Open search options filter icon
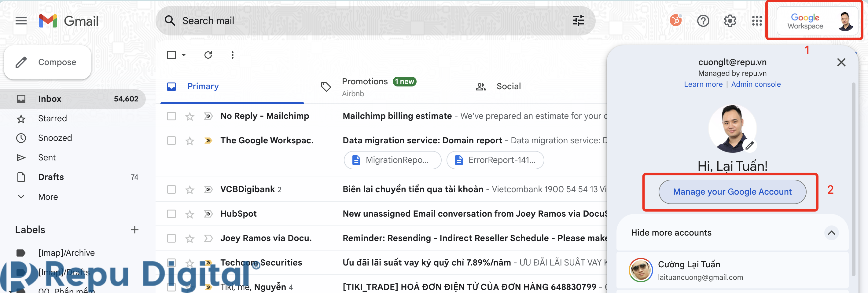Image resolution: width=868 pixels, height=293 pixels. 578,20
